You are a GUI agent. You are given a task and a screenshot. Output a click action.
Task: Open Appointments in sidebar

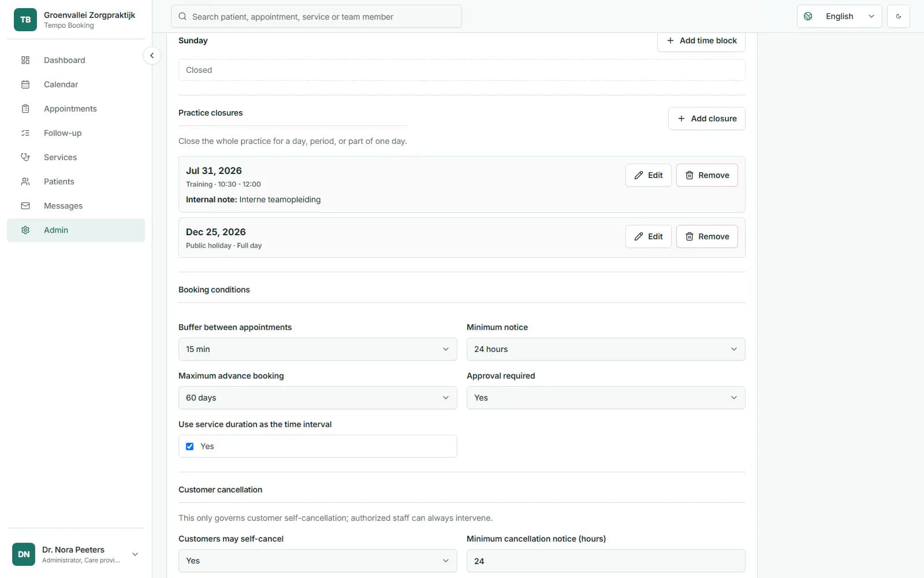(x=76, y=109)
